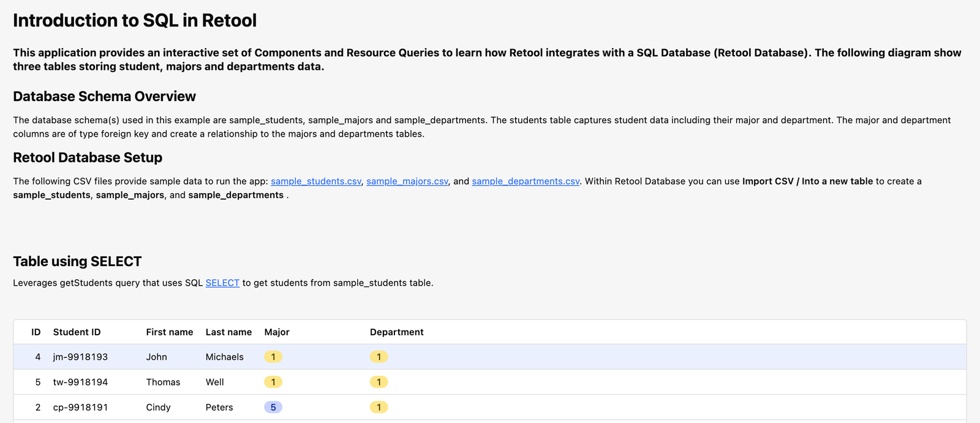
Task: Sort by the ID column header
Action: click(x=36, y=332)
